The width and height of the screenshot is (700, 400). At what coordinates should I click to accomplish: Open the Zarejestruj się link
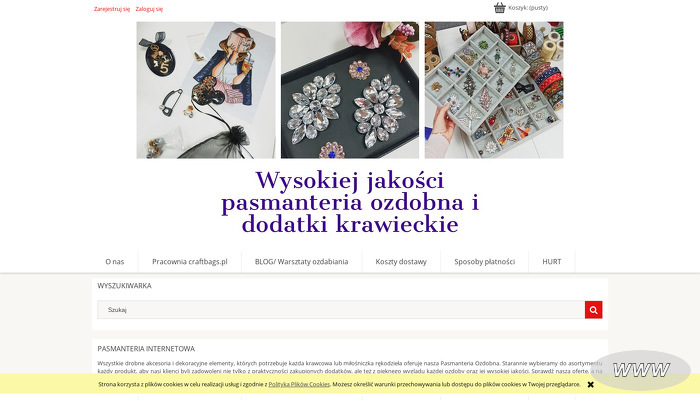[112, 9]
